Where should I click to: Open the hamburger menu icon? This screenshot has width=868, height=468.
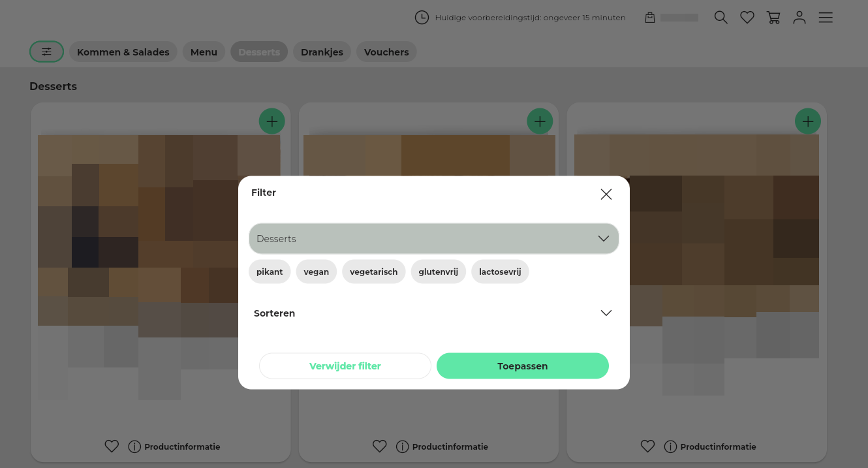click(826, 18)
